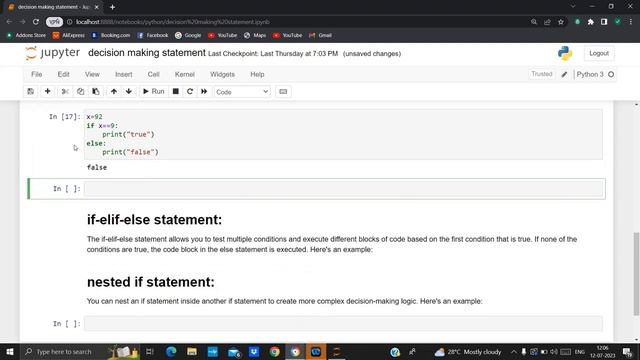Click the nested if statement heading
This screenshot has height=360, width=640.
(151, 282)
